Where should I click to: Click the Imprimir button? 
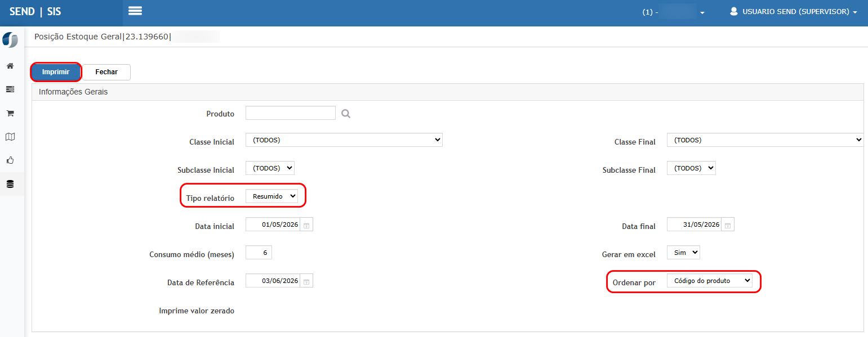(x=56, y=72)
